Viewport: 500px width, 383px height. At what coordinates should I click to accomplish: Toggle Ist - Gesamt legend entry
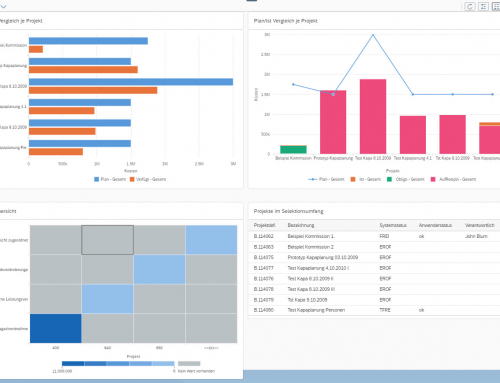(366, 179)
